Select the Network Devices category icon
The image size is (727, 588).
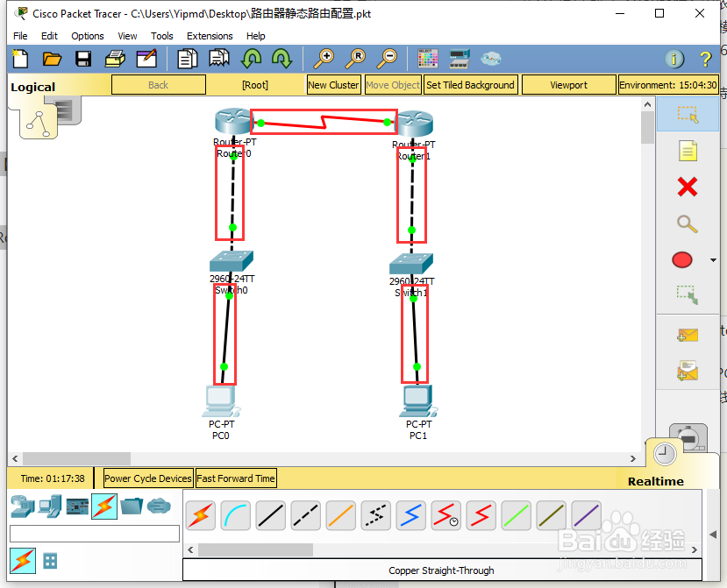22,507
